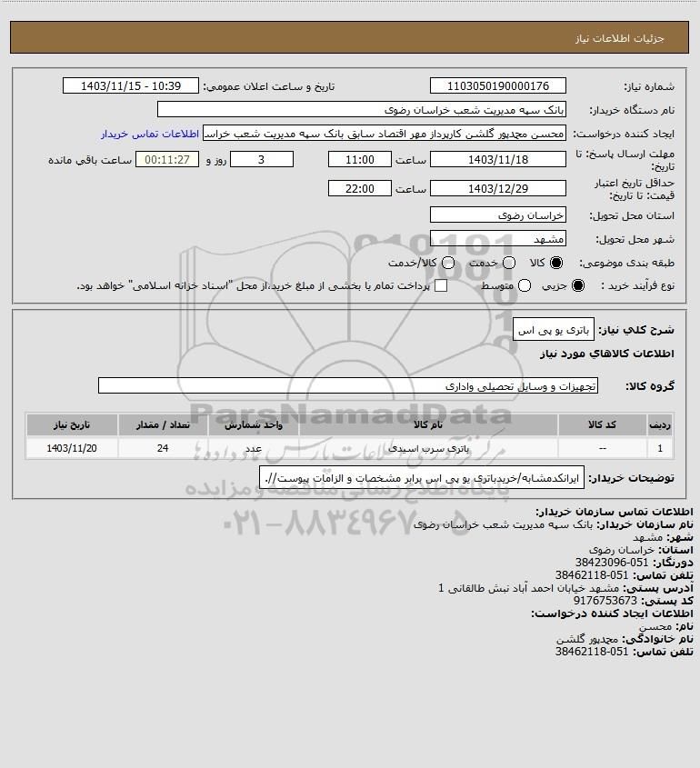Select the کالا radio button
This screenshot has height=768, width=700.
click(x=556, y=263)
